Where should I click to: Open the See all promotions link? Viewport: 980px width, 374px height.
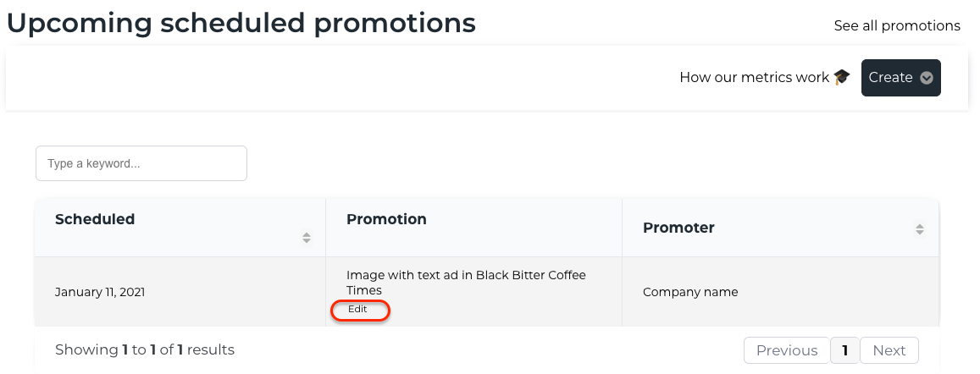897,25
